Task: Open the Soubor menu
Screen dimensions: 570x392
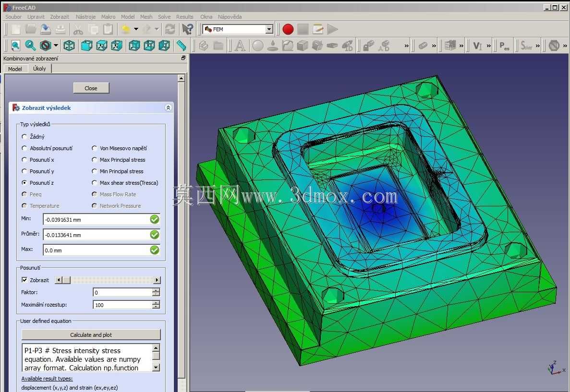Action: (13, 17)
